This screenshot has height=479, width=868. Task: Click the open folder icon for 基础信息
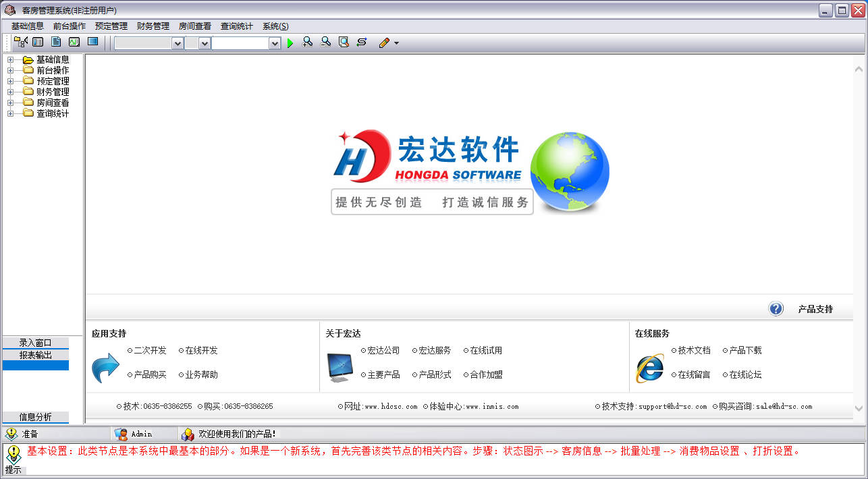coord(28,59)
